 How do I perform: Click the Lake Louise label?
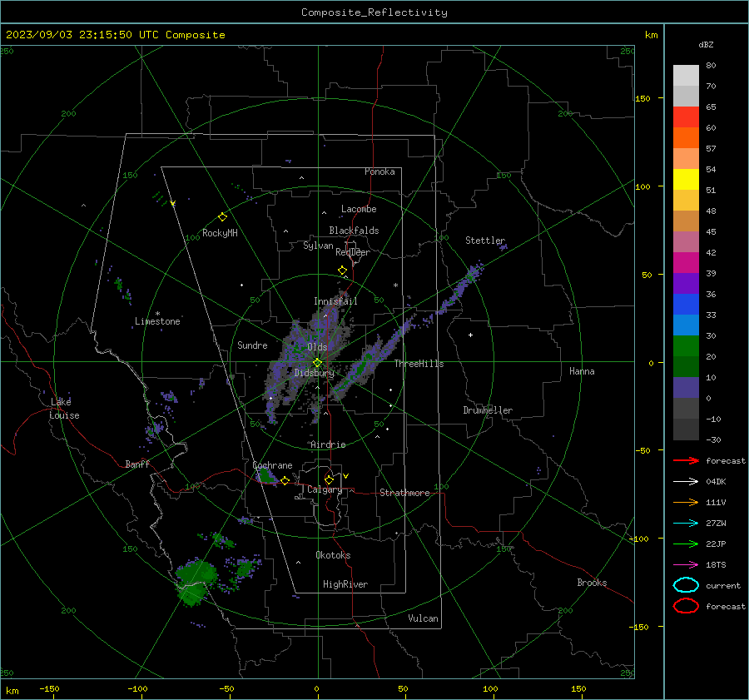coord(64,409)
